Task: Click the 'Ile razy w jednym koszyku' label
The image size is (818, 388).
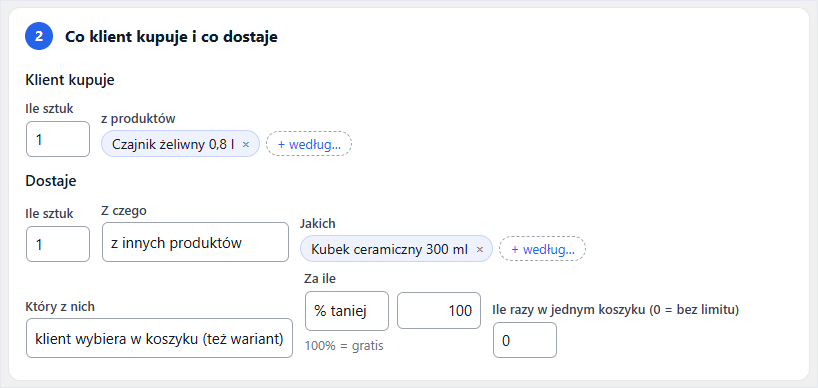Action: coord(616,310)
